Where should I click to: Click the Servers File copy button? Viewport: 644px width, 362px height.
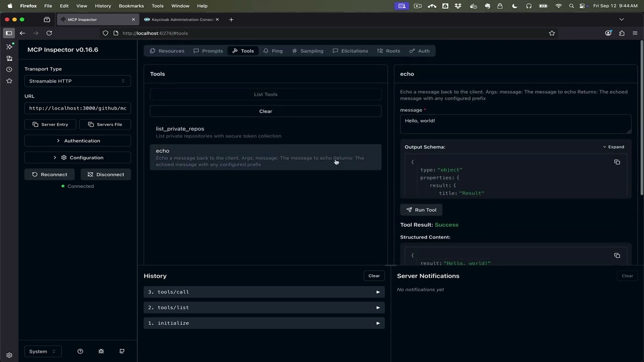105,124
